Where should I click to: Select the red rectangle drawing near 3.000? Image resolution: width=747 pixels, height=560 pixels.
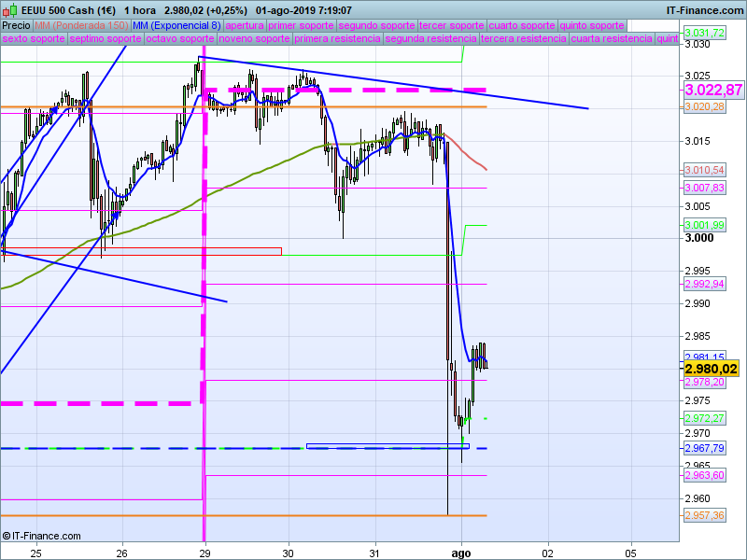pyautogui.click(x=141, y=251)
